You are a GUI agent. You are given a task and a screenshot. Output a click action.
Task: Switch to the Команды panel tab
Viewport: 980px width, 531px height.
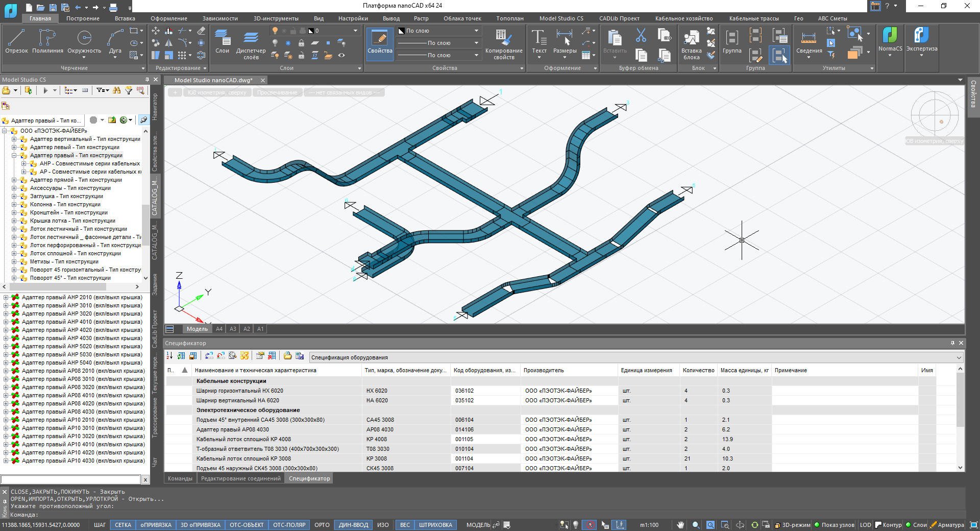click(180, 478)
